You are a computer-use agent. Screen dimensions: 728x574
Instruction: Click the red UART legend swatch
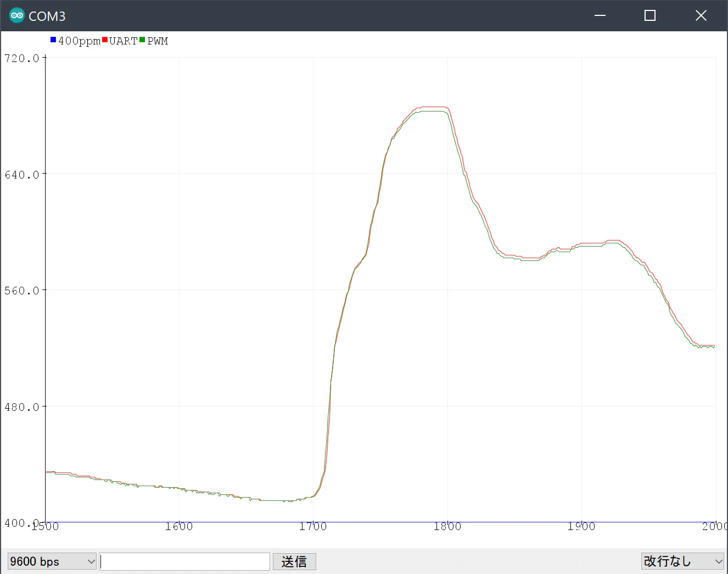tap(105, 40)
